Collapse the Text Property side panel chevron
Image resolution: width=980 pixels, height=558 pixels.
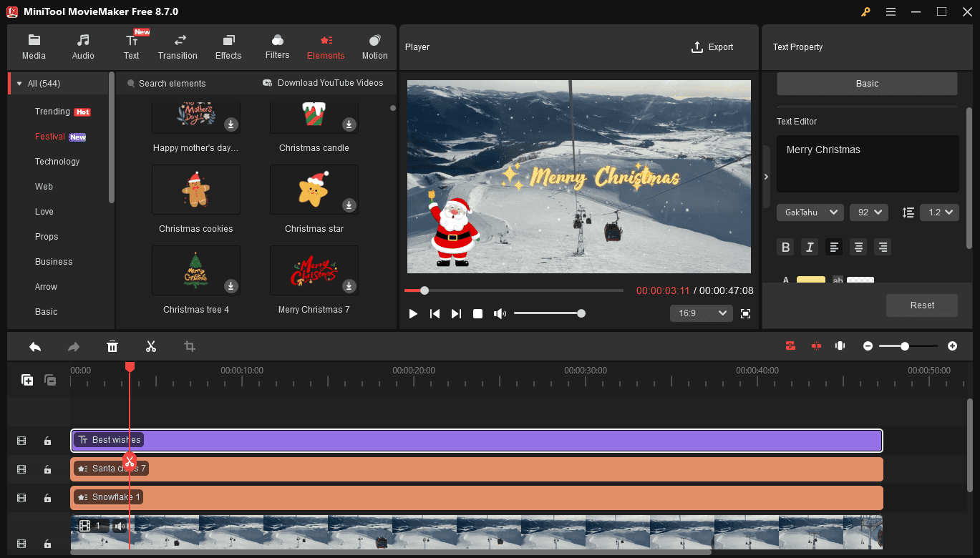pos(766,177)
